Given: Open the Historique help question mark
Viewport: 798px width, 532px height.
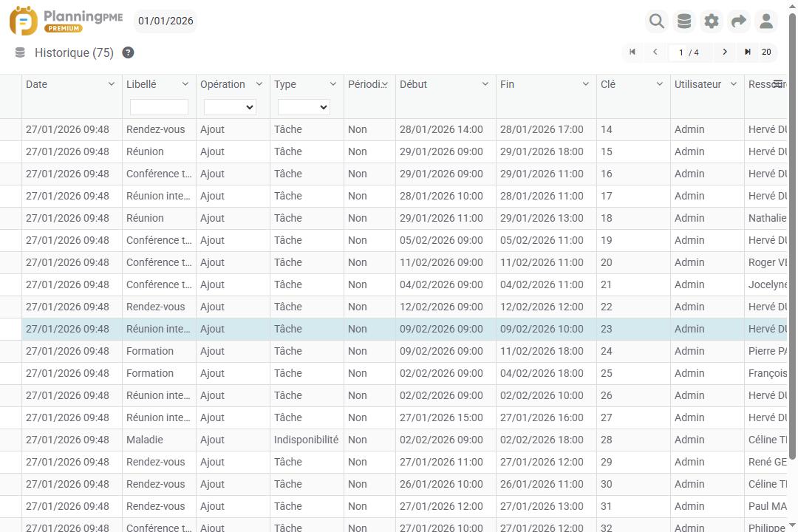Looking at the screenshot, I should coord(129,52).
